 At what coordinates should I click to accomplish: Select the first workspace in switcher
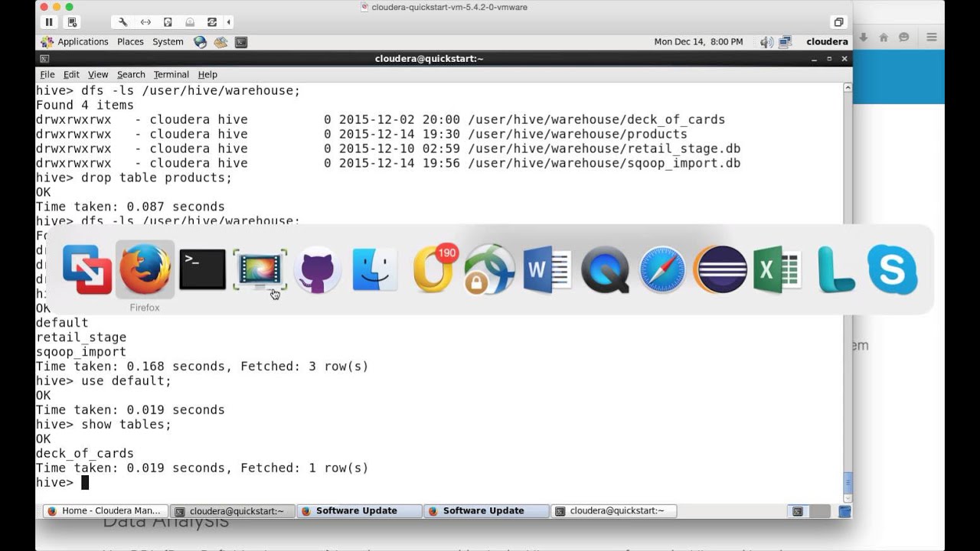797,511
